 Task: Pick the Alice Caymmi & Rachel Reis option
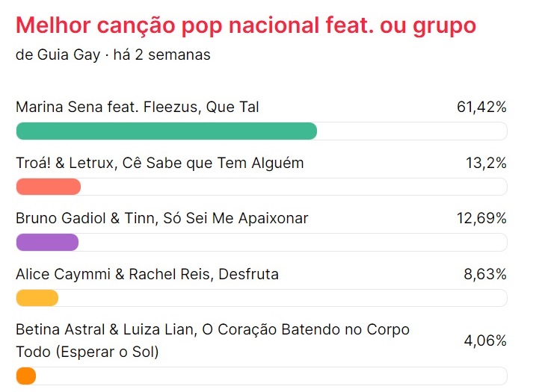147,274
